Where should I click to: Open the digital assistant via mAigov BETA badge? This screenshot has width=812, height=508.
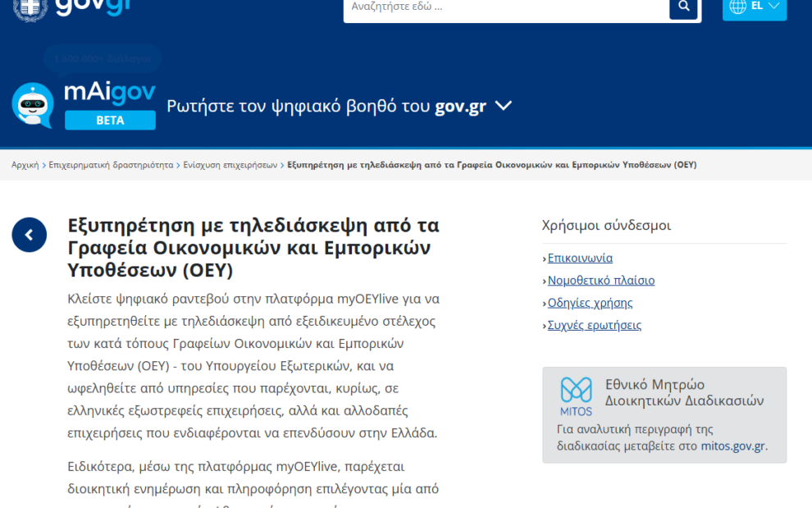[x=110, y=120]
